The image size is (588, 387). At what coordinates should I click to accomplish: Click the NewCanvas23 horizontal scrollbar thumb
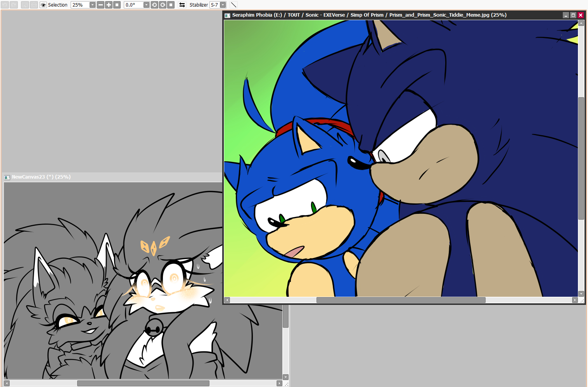(x=143, y=384)
